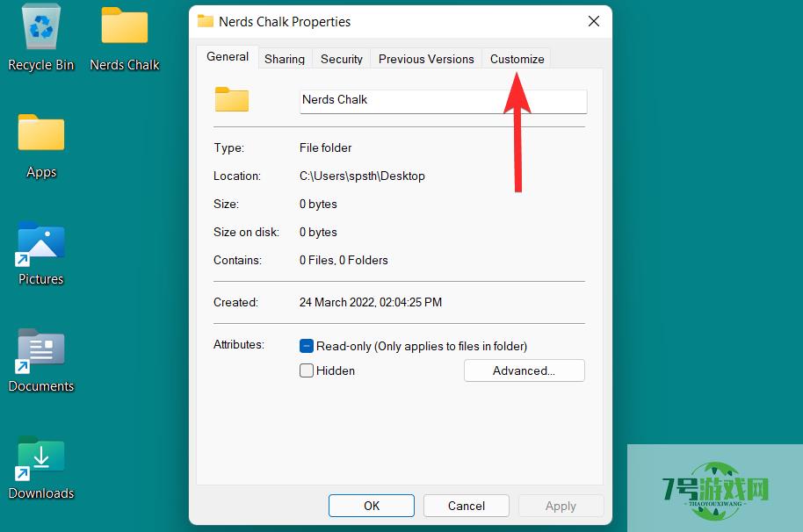Click the folder icon in the Properties title bar

tap(206, 21)
